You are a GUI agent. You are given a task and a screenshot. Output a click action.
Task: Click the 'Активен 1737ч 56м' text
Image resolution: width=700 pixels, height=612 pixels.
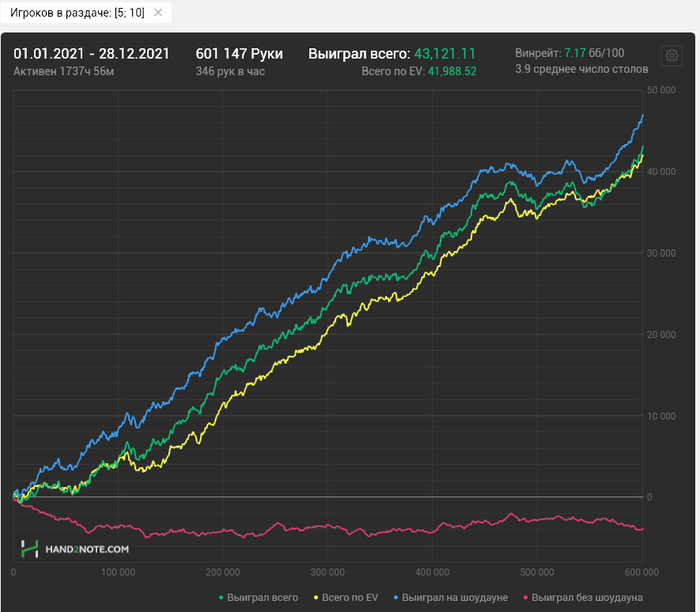(63, 71)
